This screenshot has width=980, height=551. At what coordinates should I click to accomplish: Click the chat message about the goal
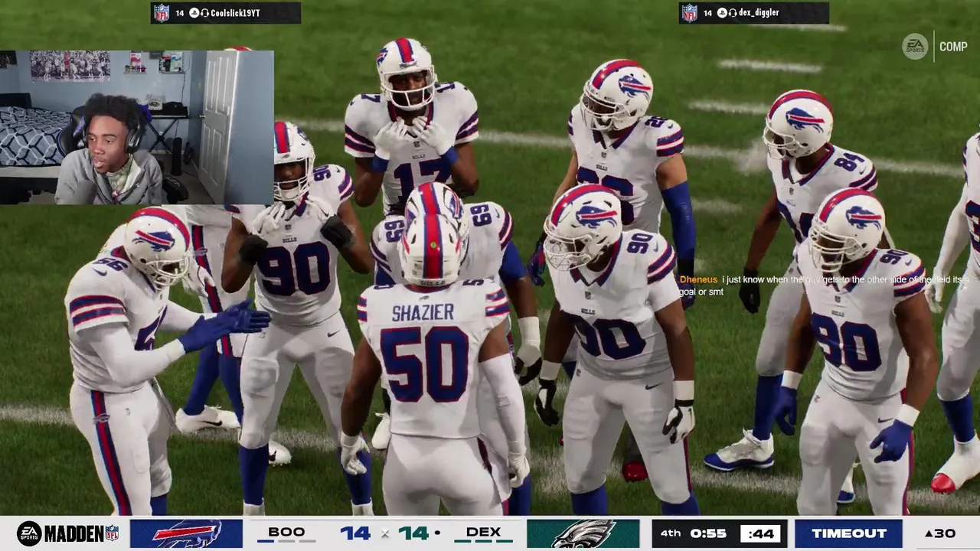[x=824, y=285]
